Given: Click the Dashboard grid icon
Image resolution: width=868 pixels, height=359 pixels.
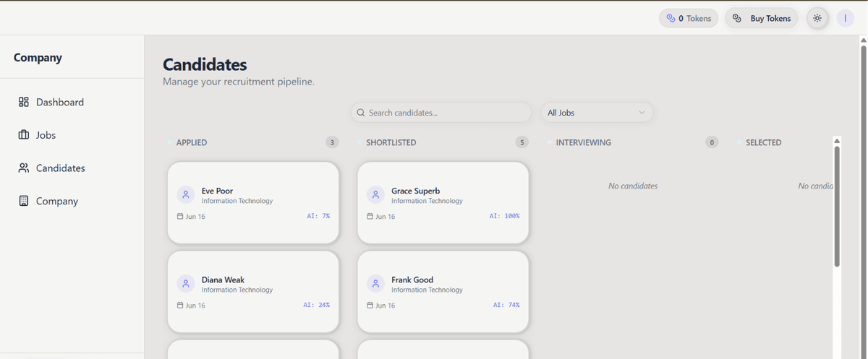Looking at the screenshot, I should click(x=23, y=103).
